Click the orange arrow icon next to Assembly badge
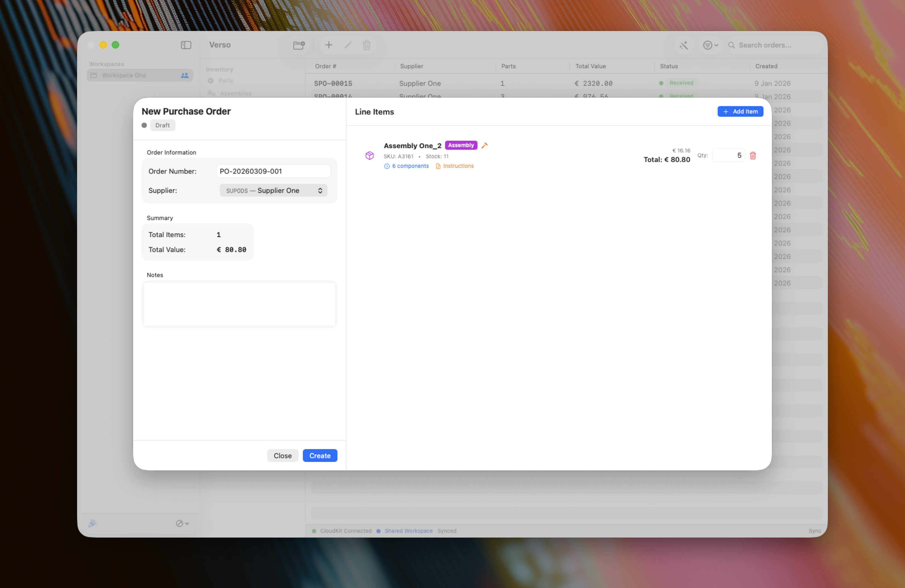The height and width of the screenshot is (588, 905). (x=484, y=146)
